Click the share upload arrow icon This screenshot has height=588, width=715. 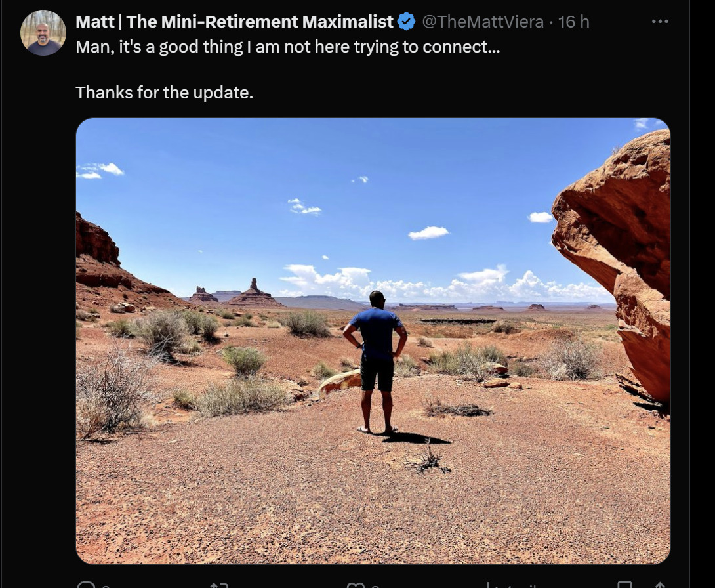tap(660, 585)
